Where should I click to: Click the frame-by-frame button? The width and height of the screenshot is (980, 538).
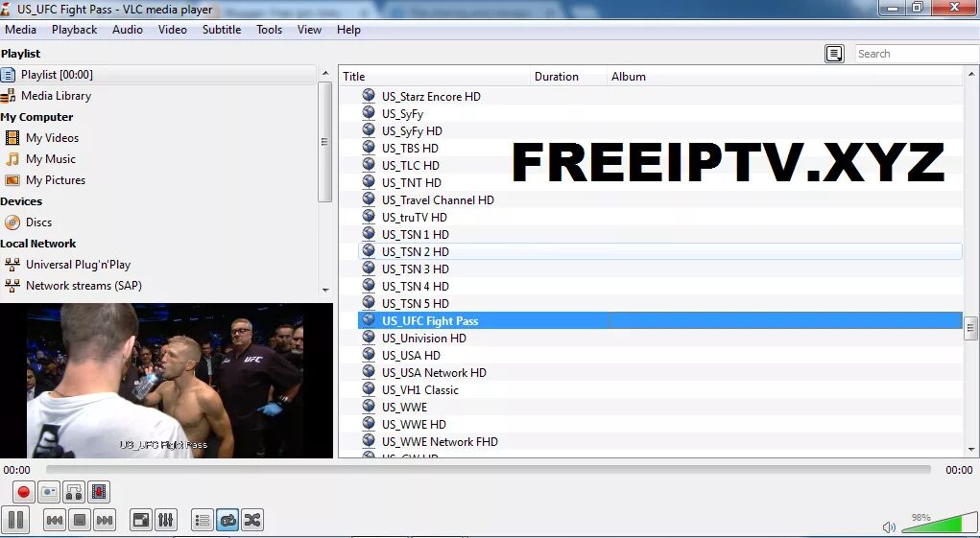99,492
